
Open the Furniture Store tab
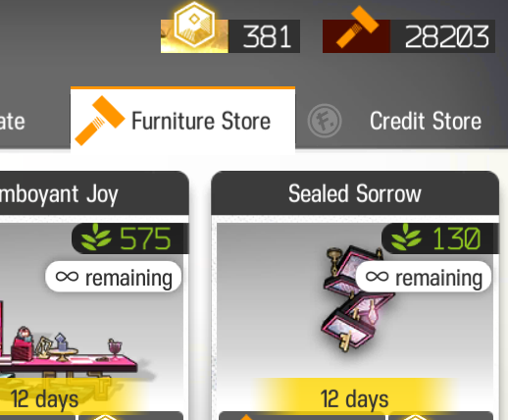click(182, 120)
